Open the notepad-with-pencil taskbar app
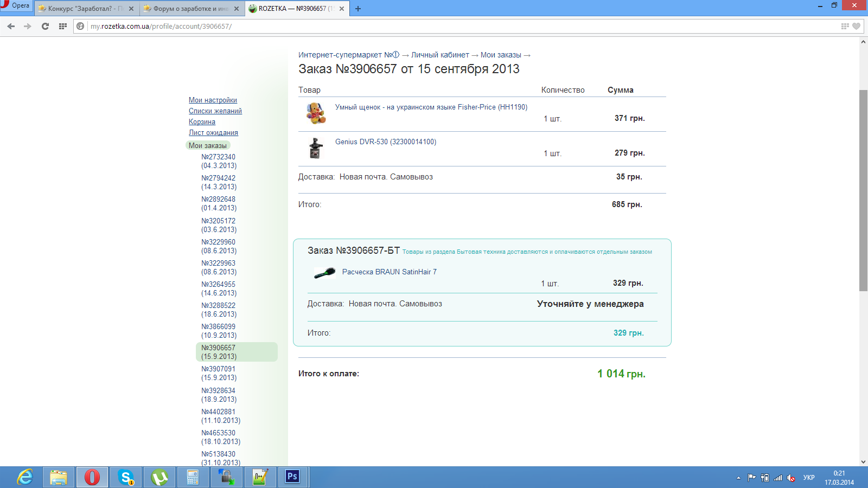The width and height of the screenshot is (868, 488). pyautogui.click(x=260, y=477)
